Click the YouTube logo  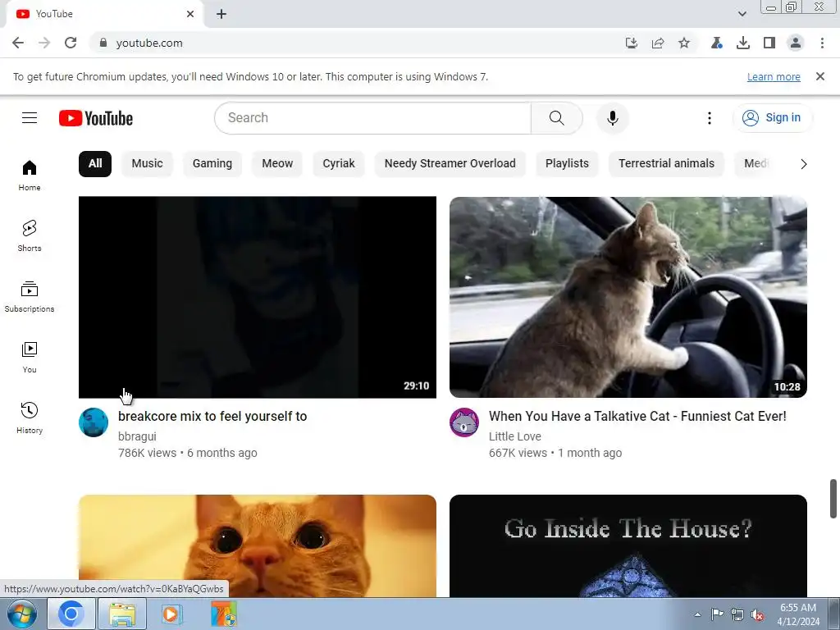tap(96, 118)
